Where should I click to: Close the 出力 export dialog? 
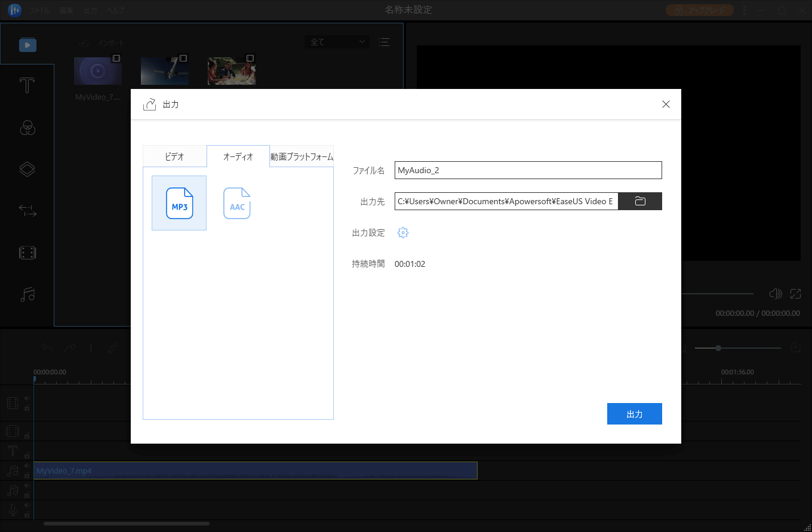click(x=666, y=104)
